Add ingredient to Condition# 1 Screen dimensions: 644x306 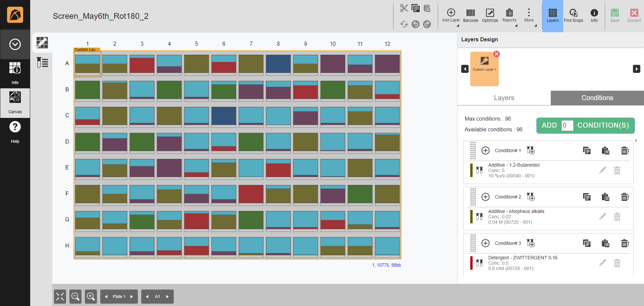pyautogui.click(x=531, y=150)
